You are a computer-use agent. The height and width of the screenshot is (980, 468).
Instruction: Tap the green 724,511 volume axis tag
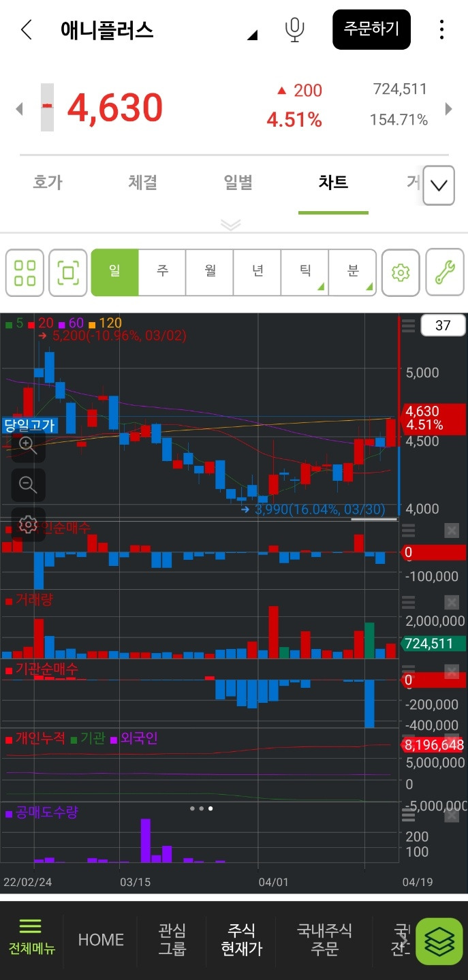coord(434,644)
